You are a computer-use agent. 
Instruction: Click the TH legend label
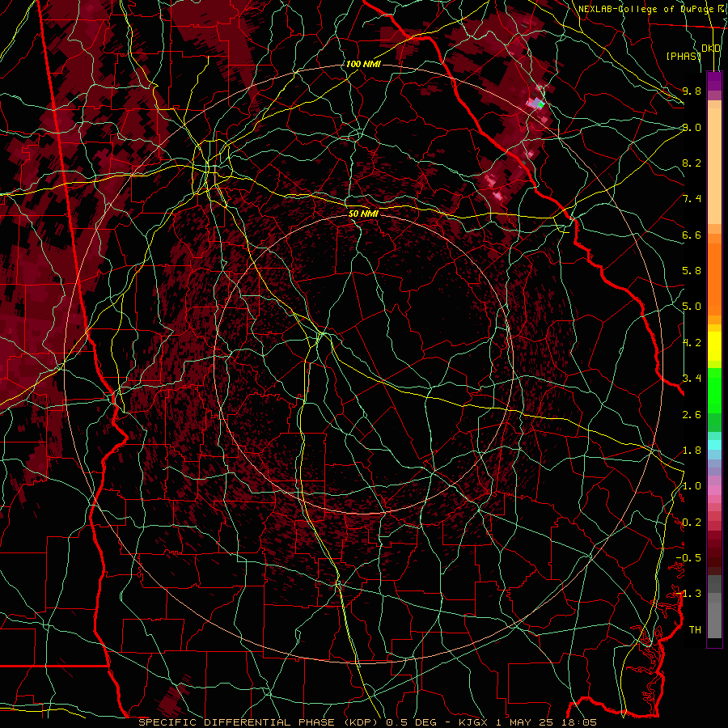pyautogui.click(x=695, y=629)
